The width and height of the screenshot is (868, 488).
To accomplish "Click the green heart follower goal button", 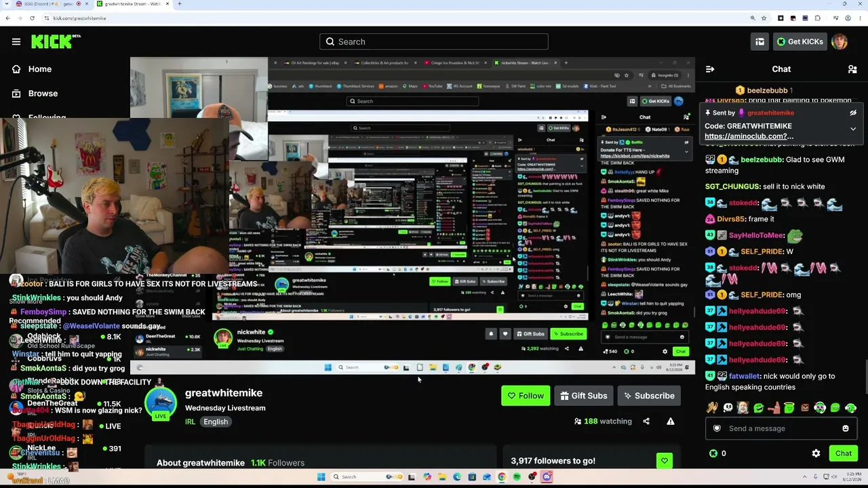I will 664,461.
